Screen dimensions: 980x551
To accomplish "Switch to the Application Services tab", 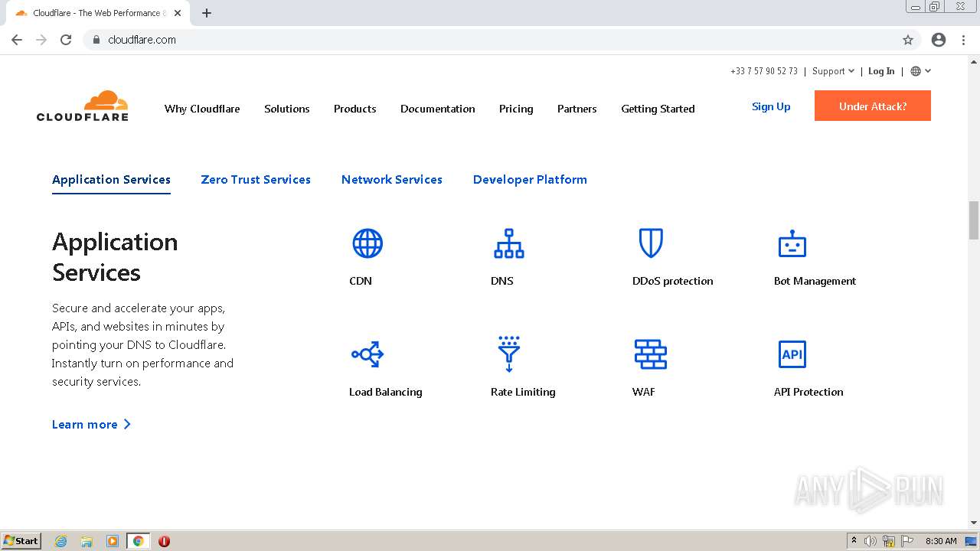I will (x=111, y=180).
